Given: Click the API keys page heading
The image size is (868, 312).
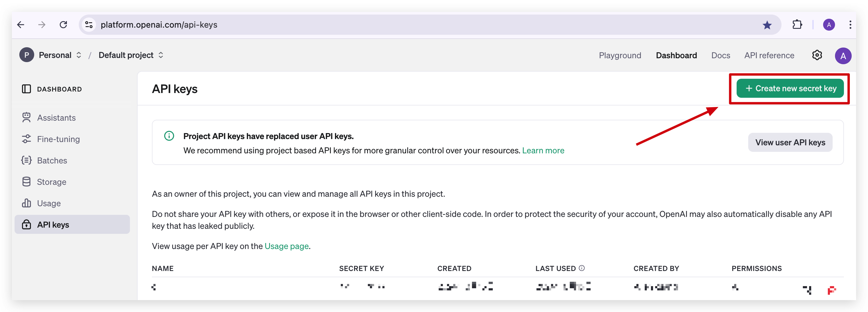Looking at the screenshot, I should pos(174,89).
